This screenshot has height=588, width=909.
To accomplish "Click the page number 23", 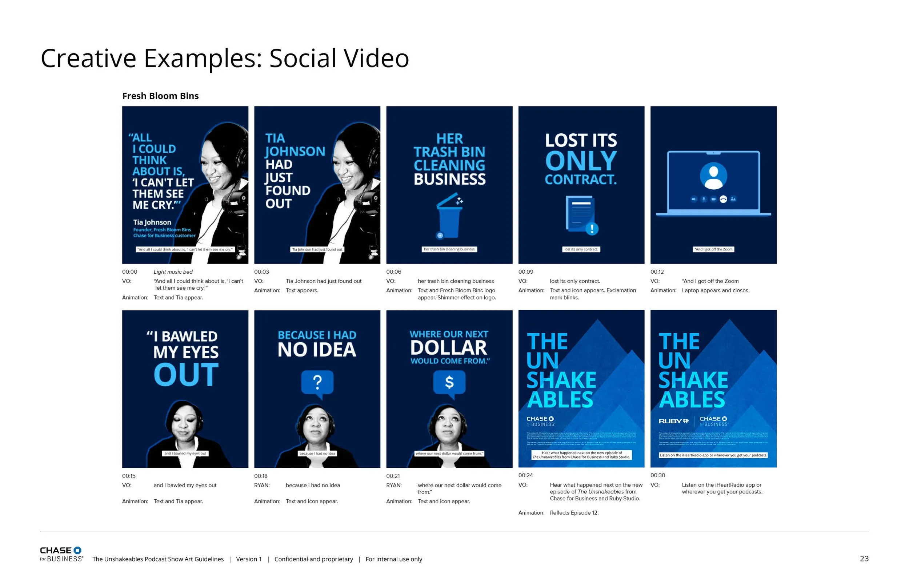I will (864, 559).
